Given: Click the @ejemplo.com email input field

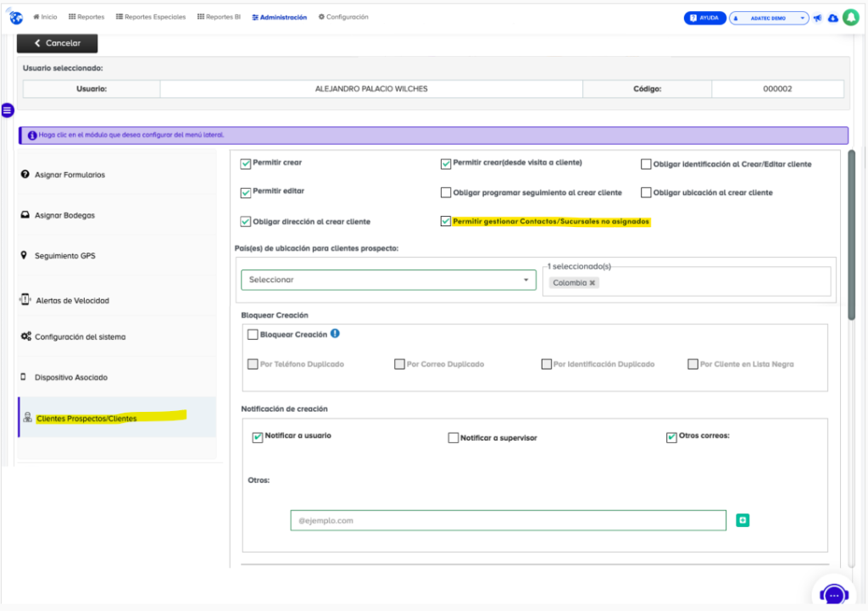Looking at the screenshot, I should pyautogui.click(x=509, y=521).
